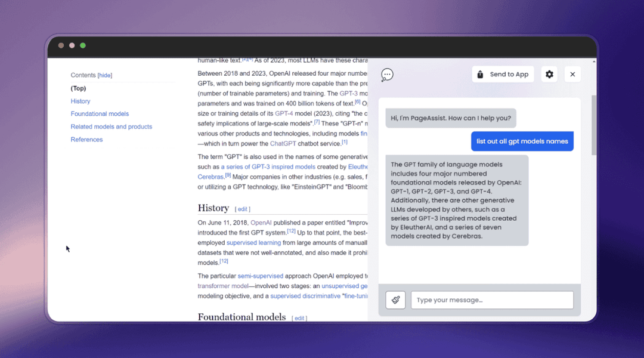Hide the Contents sidebar list
The image size is (644, 358).
105,75
